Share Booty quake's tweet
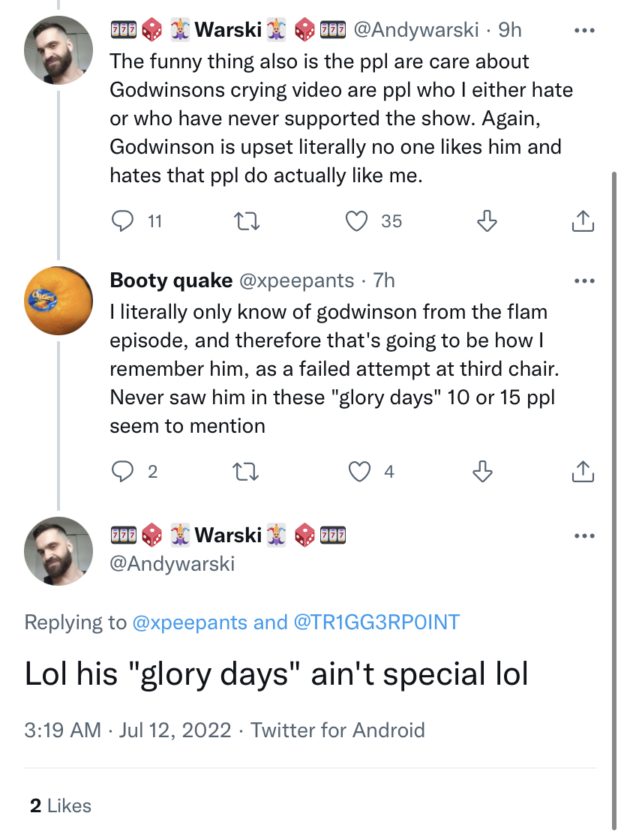 coord(583,472)
